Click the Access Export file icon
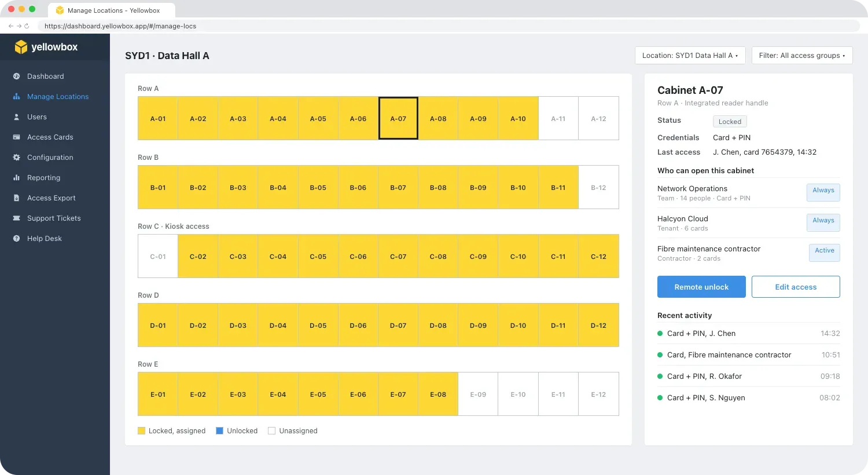Viewport: 868px width, 475px height. pyautogui.click(x=16, y=198)
